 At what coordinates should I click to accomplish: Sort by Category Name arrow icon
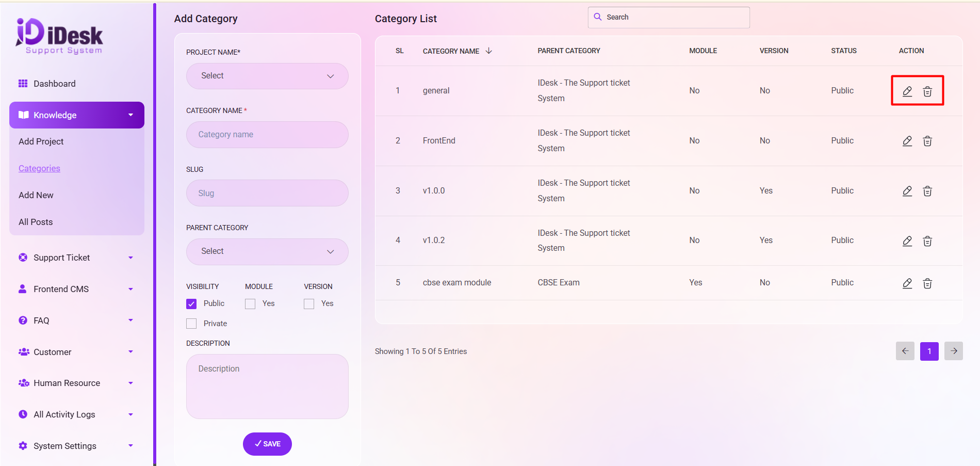(x=489, y=51)
